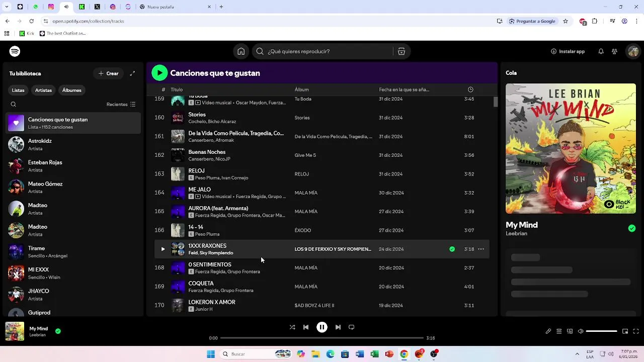Switch to the Nueva pestaña browser tab
This screenshot has width=644, height=362.
[175, 7]
